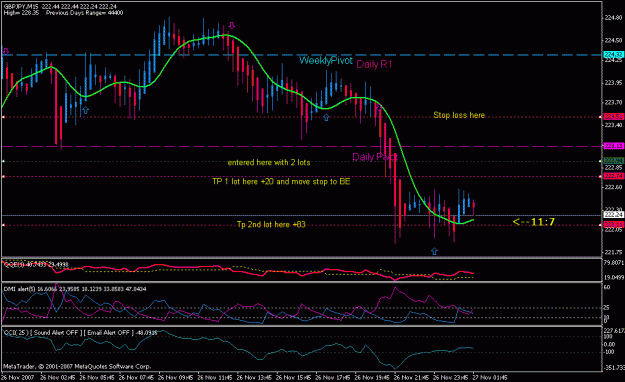Viewport: 625px width, 382px height.
Task: Click the green 222.94 entry price tag
Action: 613,161
